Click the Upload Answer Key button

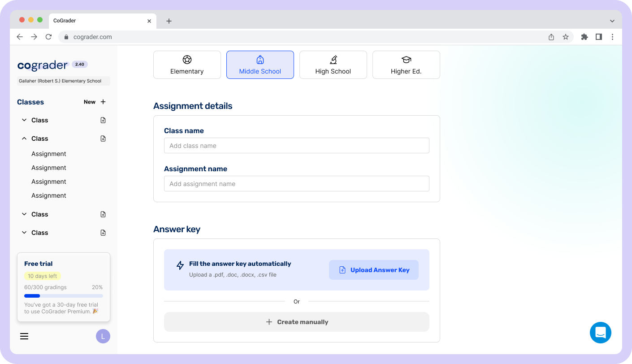pos(373,270)
